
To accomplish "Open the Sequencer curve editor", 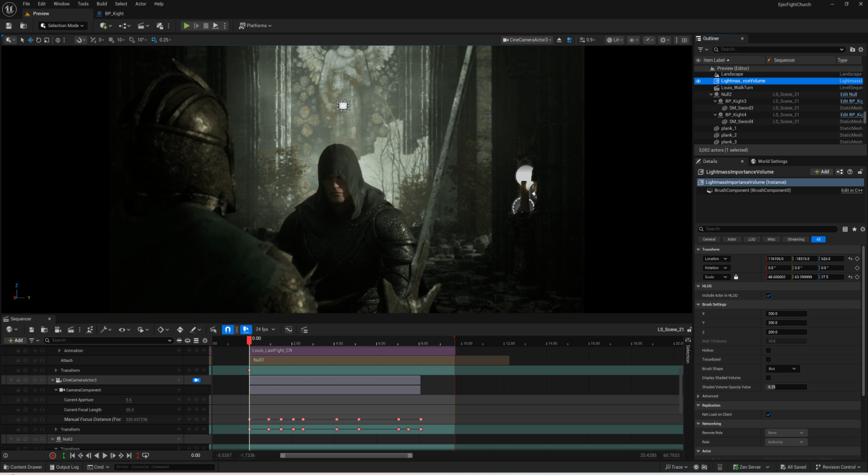I will point(288,330).
